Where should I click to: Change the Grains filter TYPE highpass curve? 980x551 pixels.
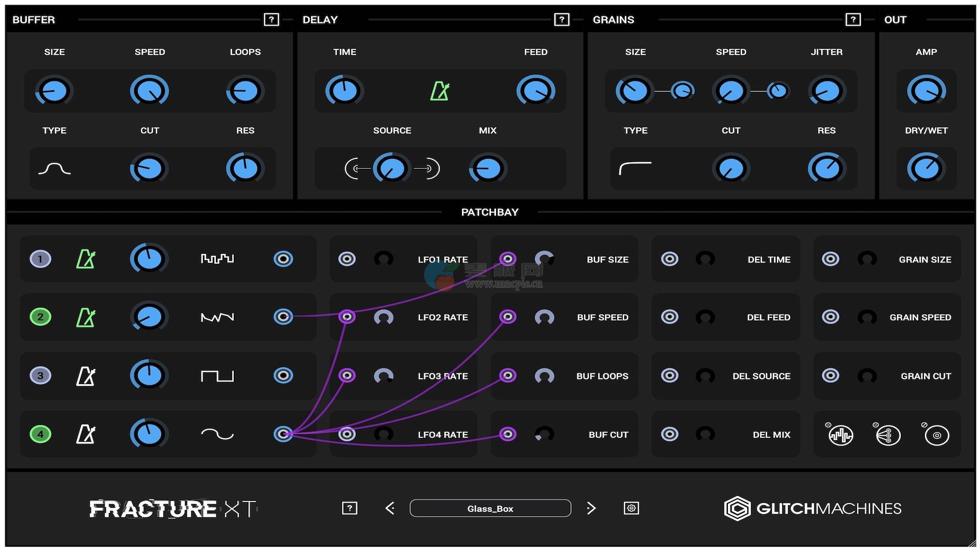[635, 168]
